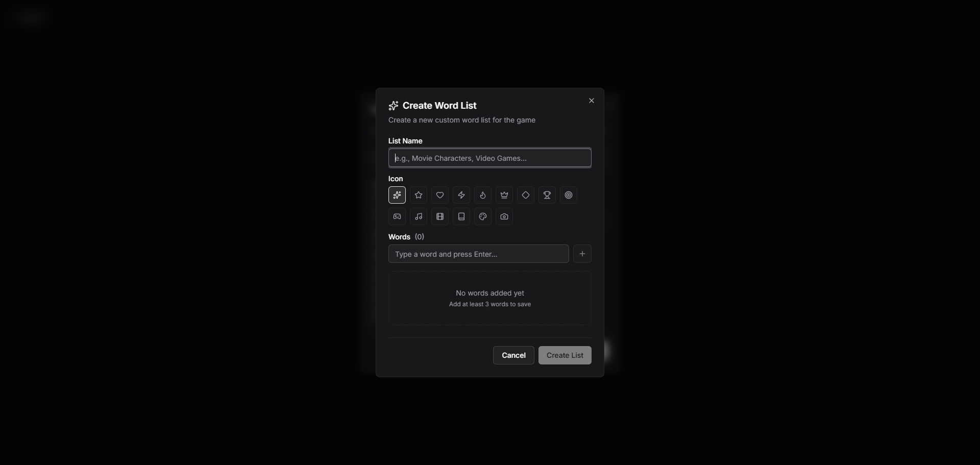Choose the flame icon
The height and width of the screenshot is (465, 980).
[x=483, y=195]
